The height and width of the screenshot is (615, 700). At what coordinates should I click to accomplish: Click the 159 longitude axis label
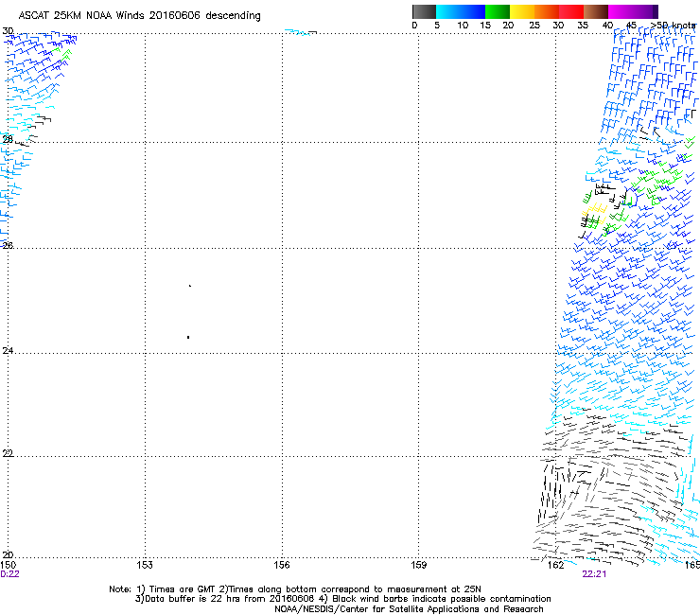(418, 565)
